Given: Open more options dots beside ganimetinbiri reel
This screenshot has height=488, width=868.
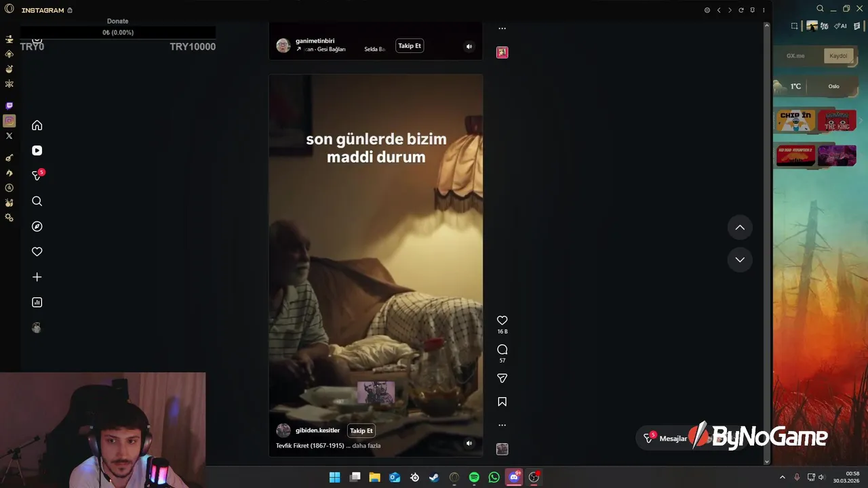Looking at the screenshot, I should (x=502, y=28).
